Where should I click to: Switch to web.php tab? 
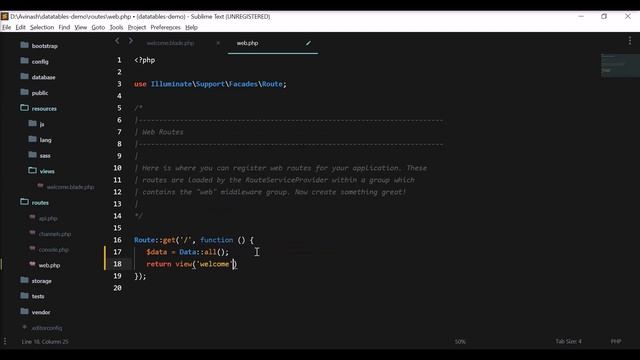tap(247, 43)
